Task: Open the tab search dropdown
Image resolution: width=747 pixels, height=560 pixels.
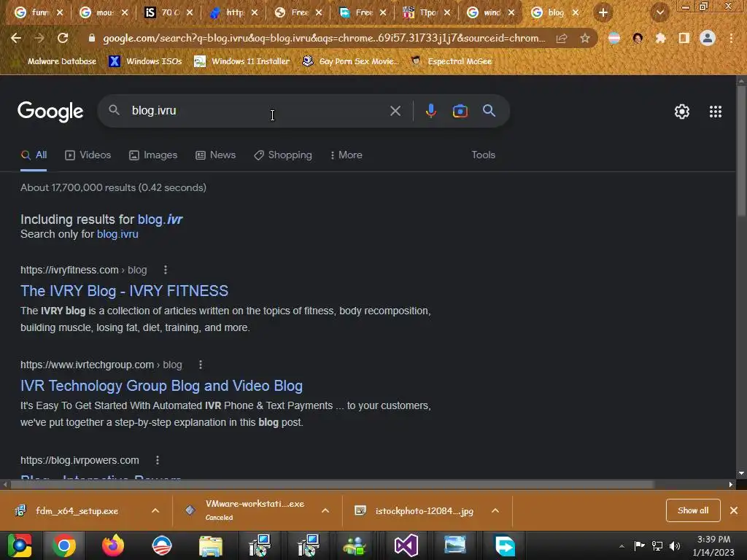Action: coord(659,12)
